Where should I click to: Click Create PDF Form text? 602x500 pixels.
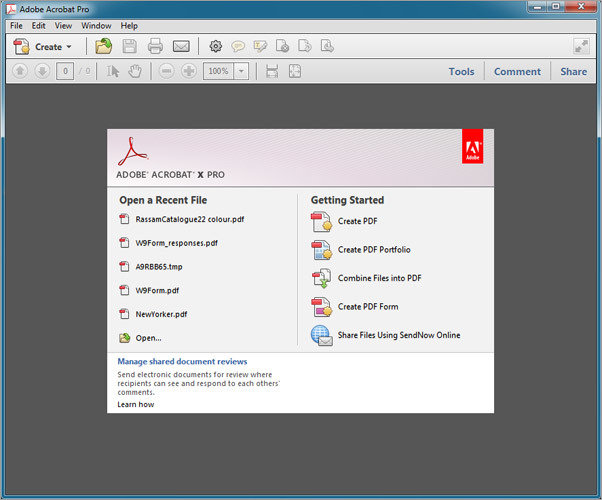tap(368, 306)
